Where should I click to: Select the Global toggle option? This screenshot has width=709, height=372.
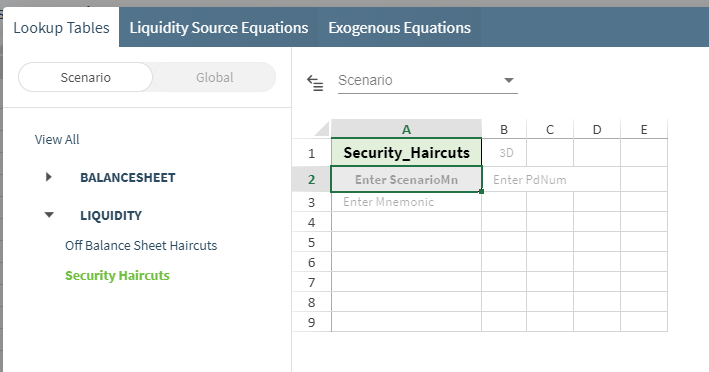click(214, 77)
